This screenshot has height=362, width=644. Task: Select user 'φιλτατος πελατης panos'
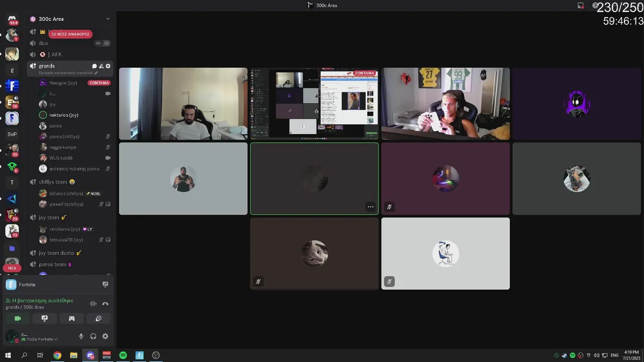click(x=75, y=169)
